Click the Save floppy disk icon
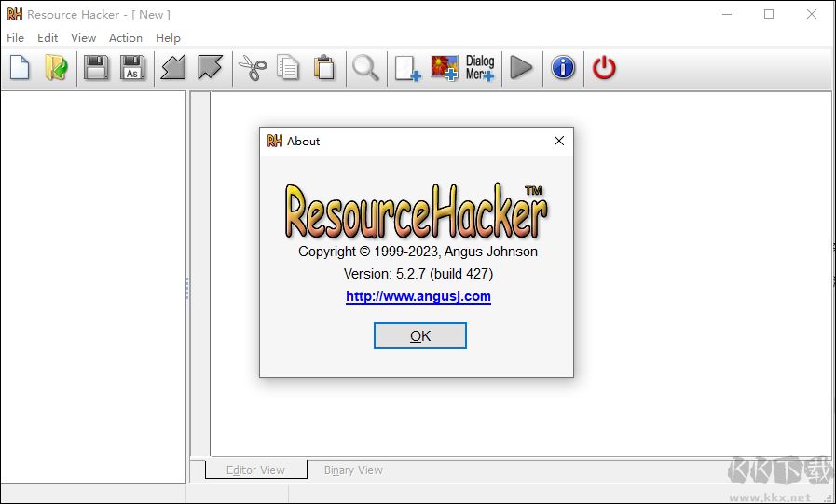The height and width of the screenshot is (504, 836). point(97,68)
